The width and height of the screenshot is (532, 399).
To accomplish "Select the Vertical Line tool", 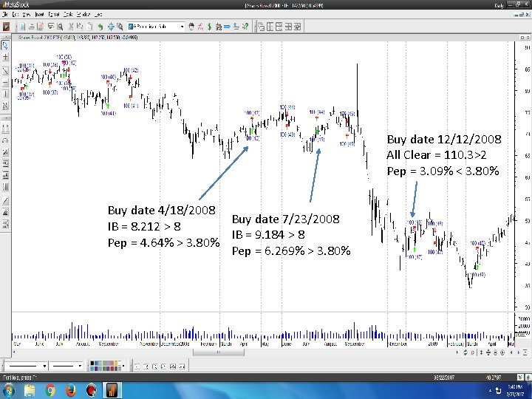I will [x=5, y=94].
